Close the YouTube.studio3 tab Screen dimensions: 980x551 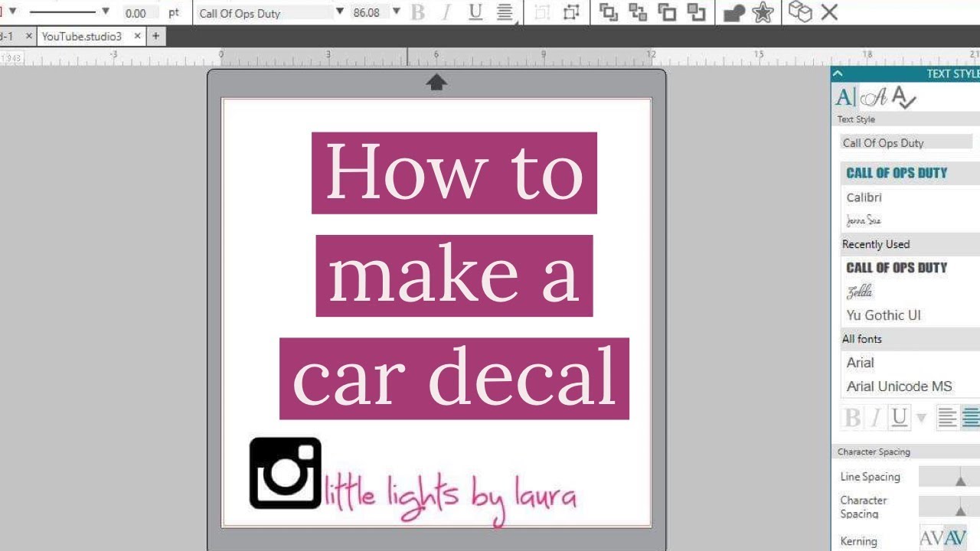[138, 36]
